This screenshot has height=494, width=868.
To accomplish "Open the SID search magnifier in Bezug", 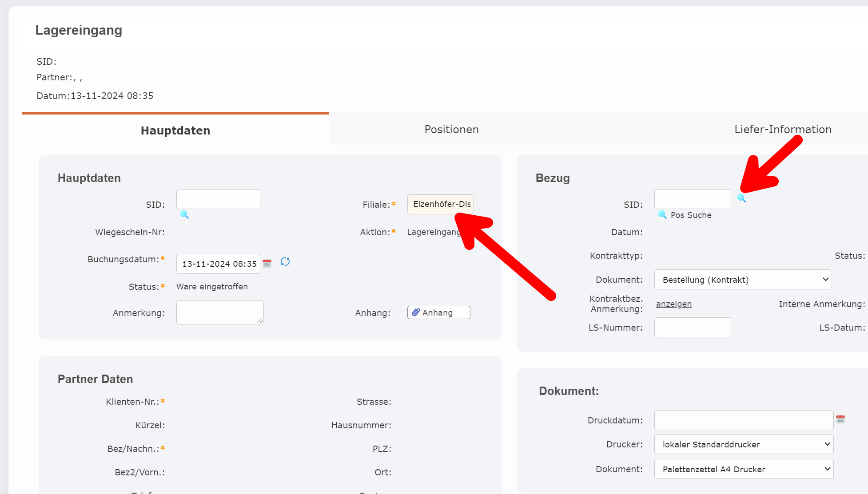I will [741, 198].
